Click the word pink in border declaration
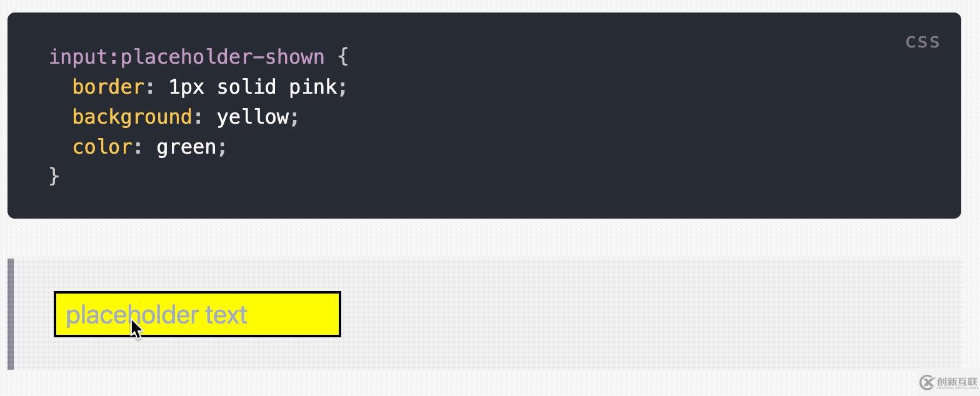 point(312,87)
